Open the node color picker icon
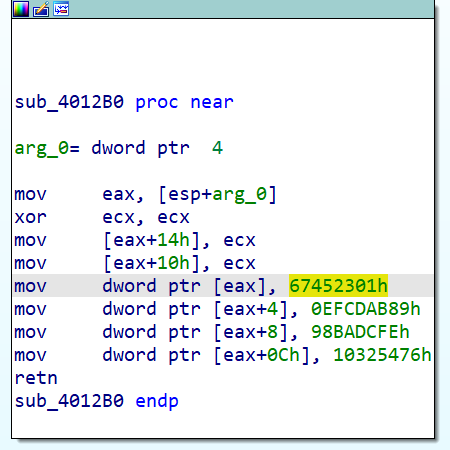Screen dimensions: 450x450 [21, 9]
